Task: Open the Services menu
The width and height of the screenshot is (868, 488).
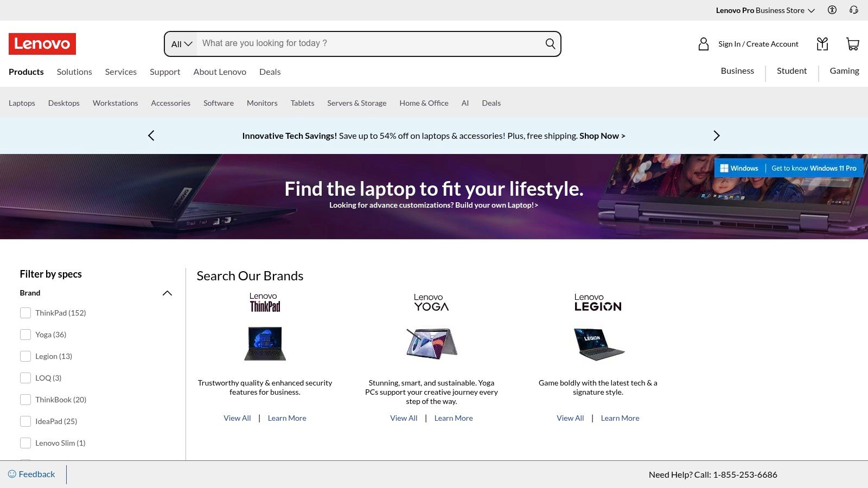Action: (x=121, y=72)
